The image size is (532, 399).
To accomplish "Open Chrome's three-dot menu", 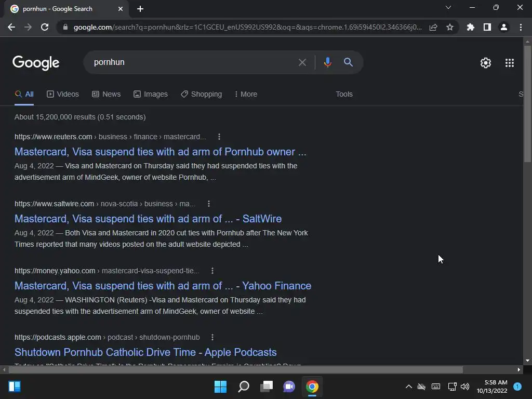I will click(521, 27).
